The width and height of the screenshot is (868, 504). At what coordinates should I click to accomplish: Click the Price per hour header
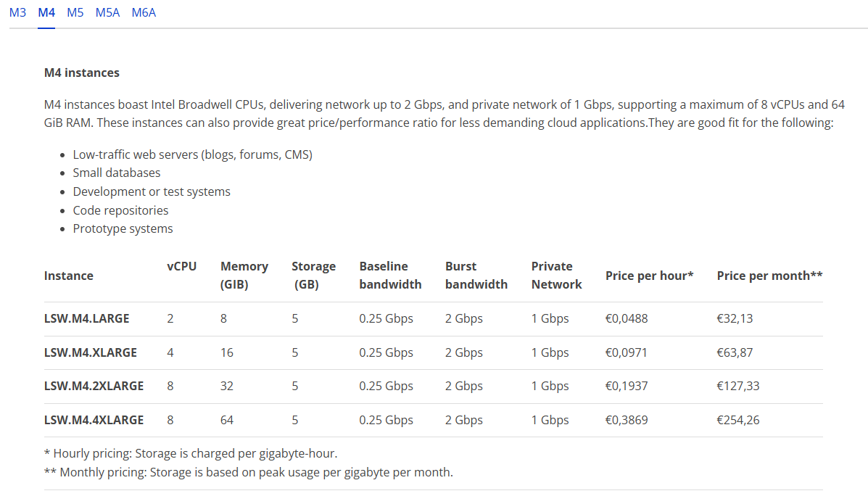point(649,276)
